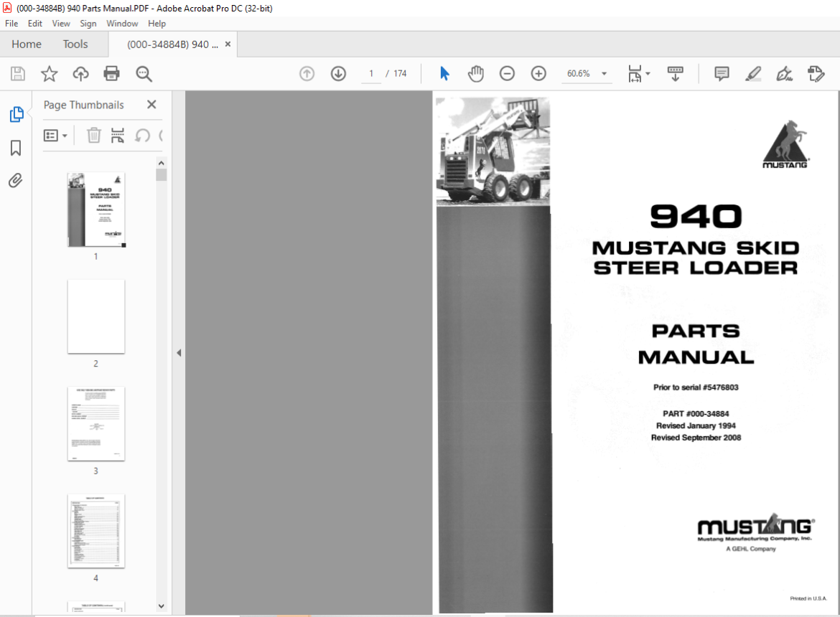The image size is (840, 617).
Task: Select the Hand tool for panning
Action: click(x=476, y=73)
